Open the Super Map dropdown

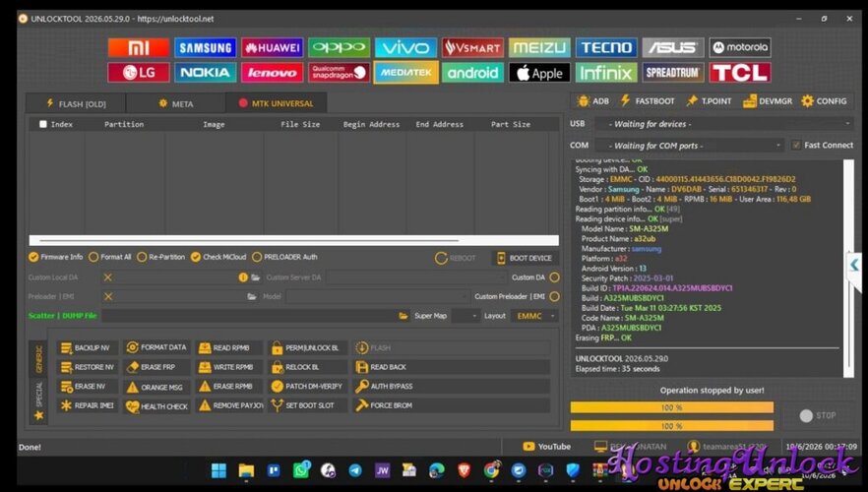pos(465,316)
